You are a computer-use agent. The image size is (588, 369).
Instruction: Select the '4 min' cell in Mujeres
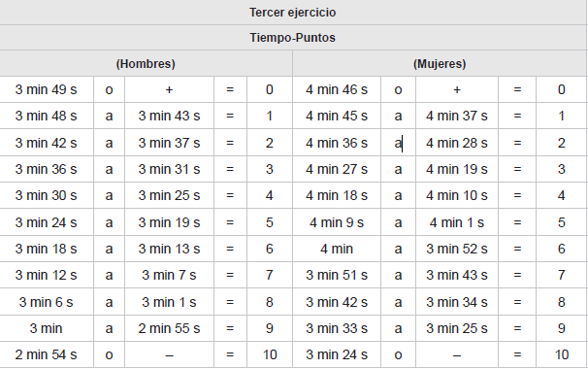click(x=337, y=249)
